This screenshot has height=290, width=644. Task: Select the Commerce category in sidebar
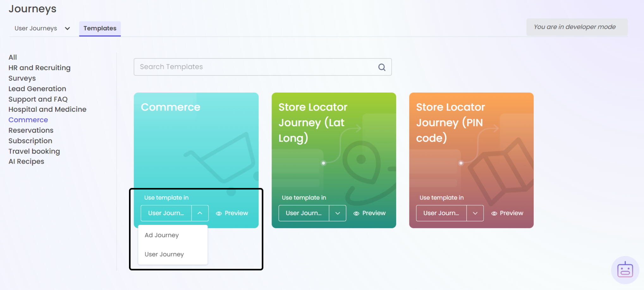28,120
